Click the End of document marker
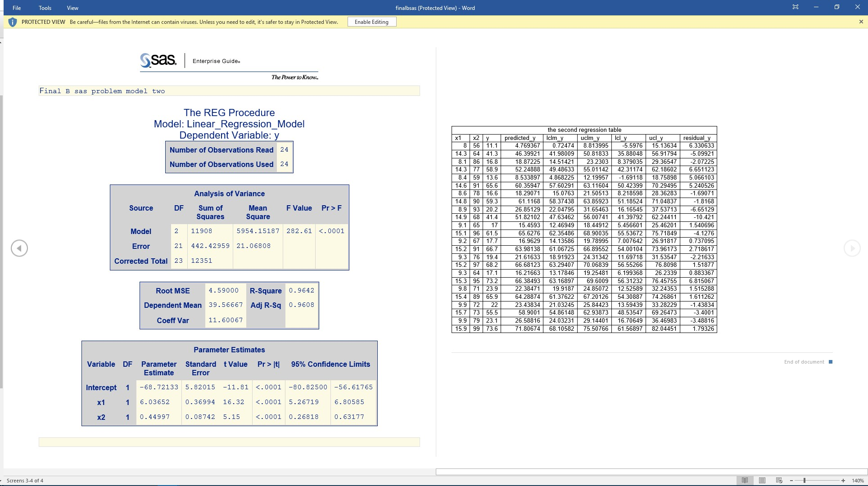This screenshot has width=868, height=486. (830, 361)
